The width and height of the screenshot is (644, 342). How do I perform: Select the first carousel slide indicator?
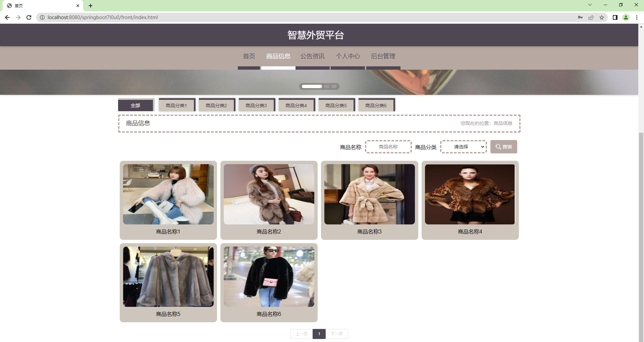[x=312, y=86]
